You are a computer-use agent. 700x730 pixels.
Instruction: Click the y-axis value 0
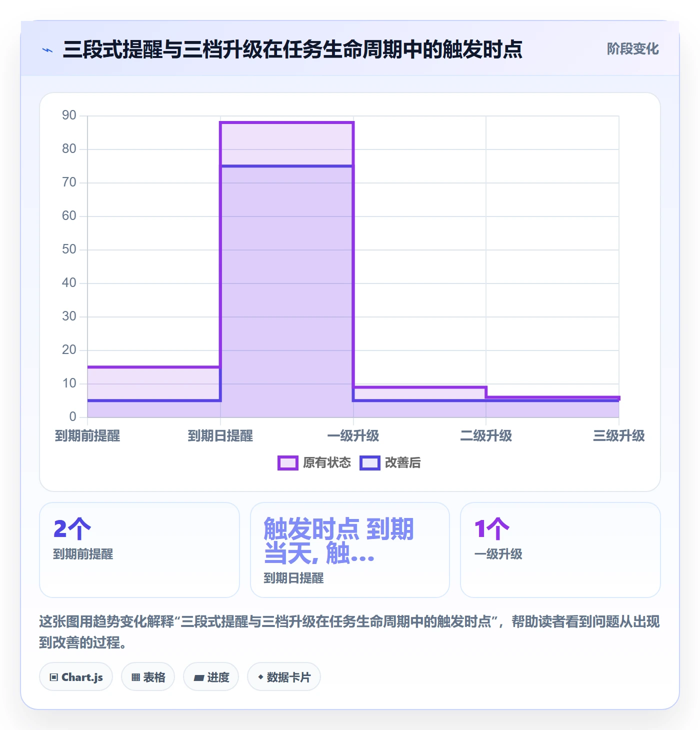pyautogui.click(x=73, y=417)
